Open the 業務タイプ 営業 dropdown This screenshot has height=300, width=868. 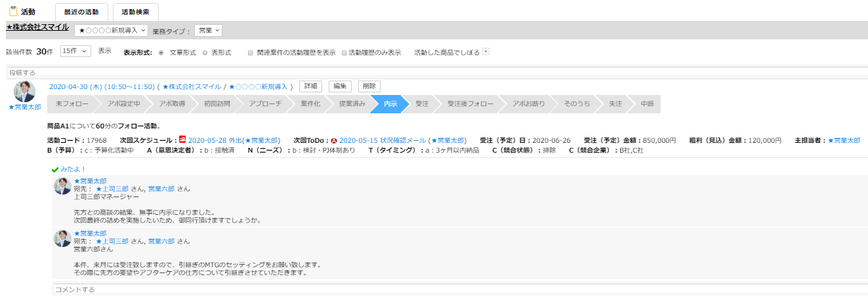(x=209, y=30)
